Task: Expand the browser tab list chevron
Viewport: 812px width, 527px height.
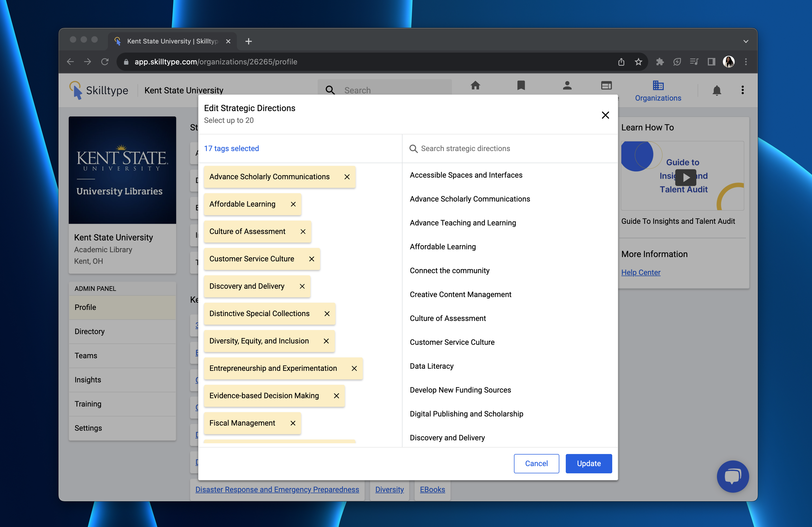Action: point(745,41)
